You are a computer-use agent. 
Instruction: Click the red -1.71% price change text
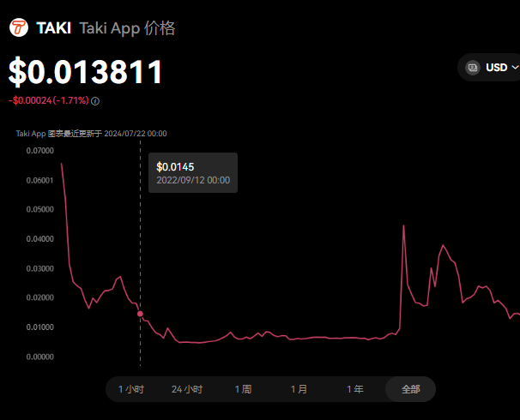(x=50, y=101)
